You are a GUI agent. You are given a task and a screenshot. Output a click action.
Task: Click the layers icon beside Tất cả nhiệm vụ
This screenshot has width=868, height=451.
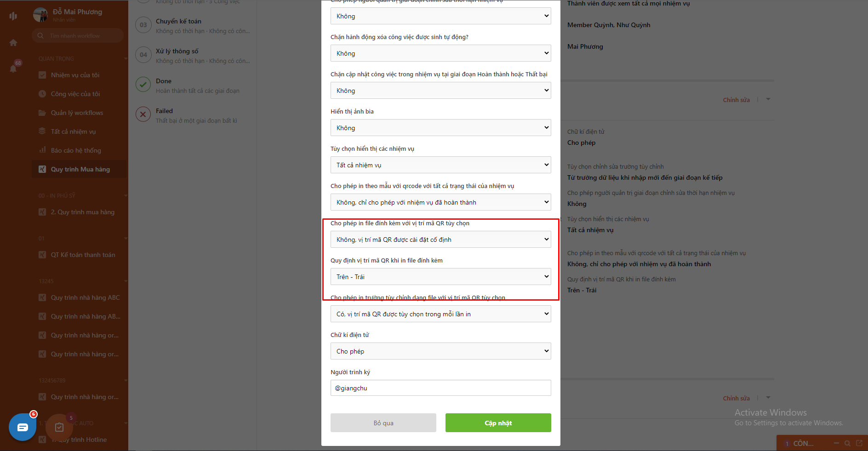coord(42,131)
